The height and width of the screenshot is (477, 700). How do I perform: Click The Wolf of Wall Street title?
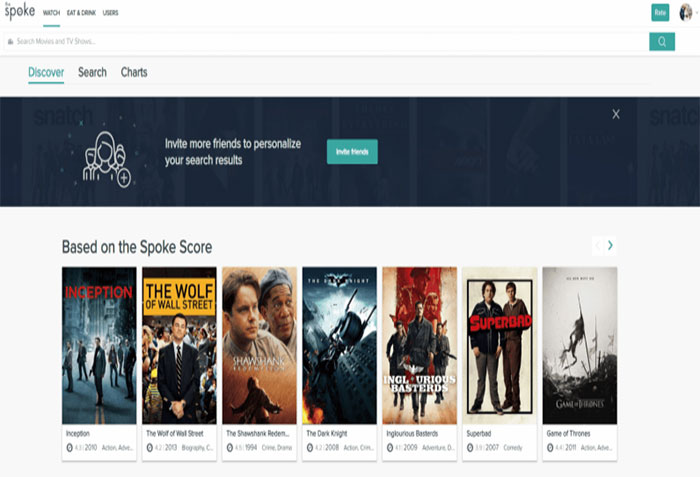pos(175,434)
